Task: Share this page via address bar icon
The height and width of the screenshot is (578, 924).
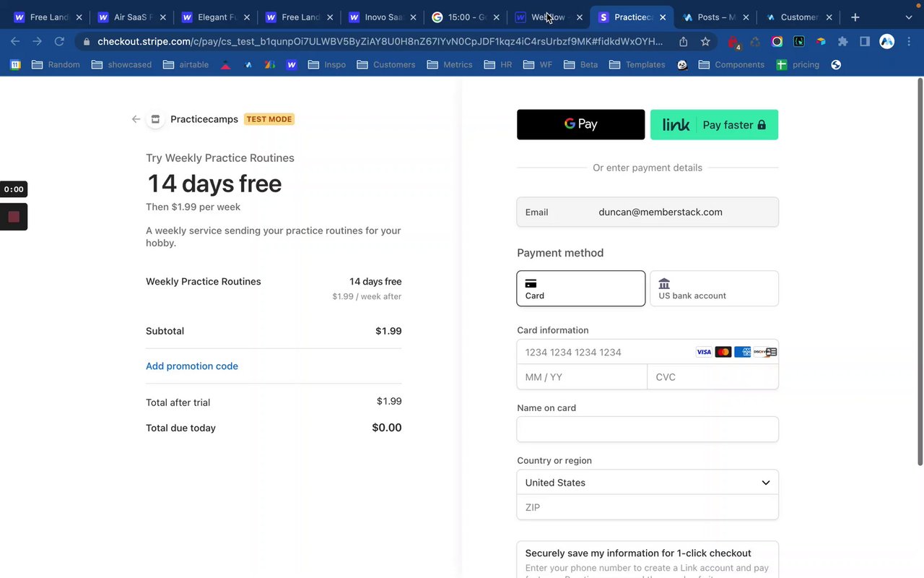Action: (683, 42)
